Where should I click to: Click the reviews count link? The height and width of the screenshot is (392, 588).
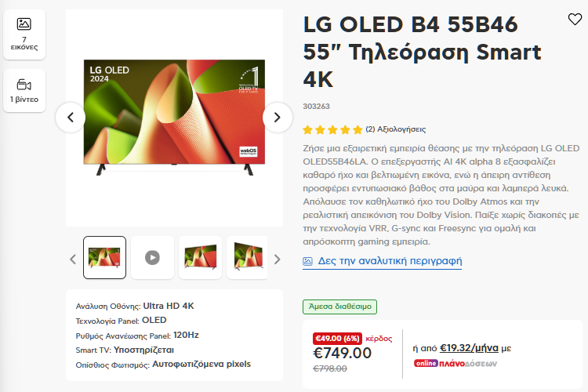click(396, 129)
